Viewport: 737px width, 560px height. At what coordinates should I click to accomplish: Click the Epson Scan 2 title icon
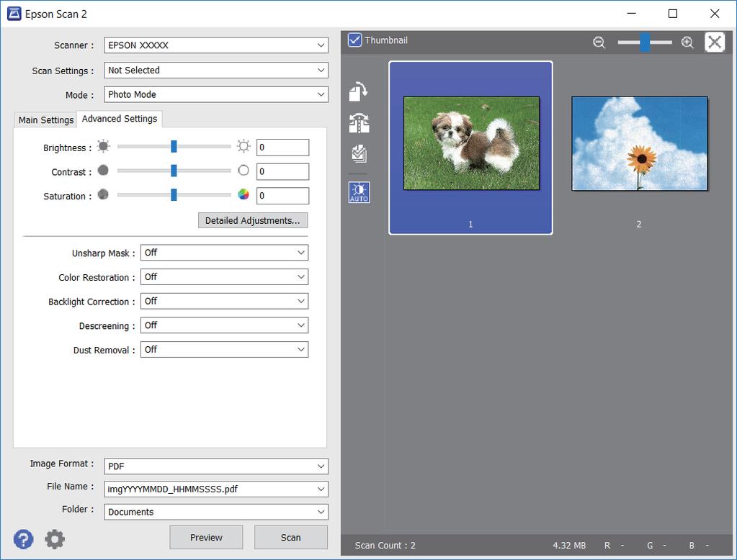point(14,14)
